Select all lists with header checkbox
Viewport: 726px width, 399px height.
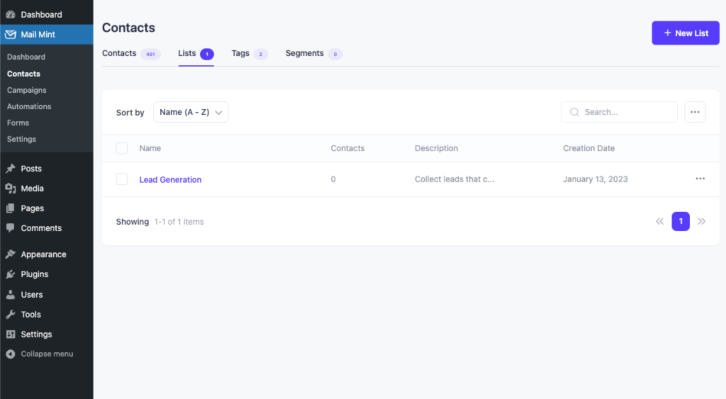[x=122, y=148]
